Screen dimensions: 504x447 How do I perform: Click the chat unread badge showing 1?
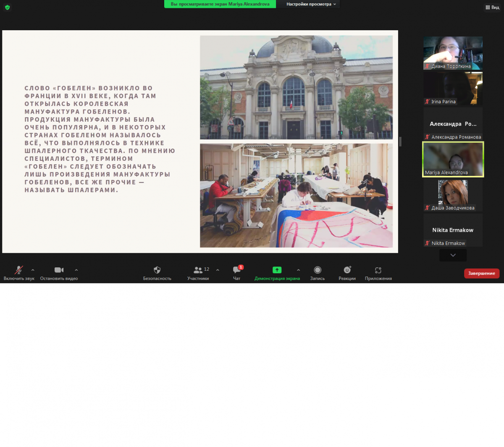point(241,267)
